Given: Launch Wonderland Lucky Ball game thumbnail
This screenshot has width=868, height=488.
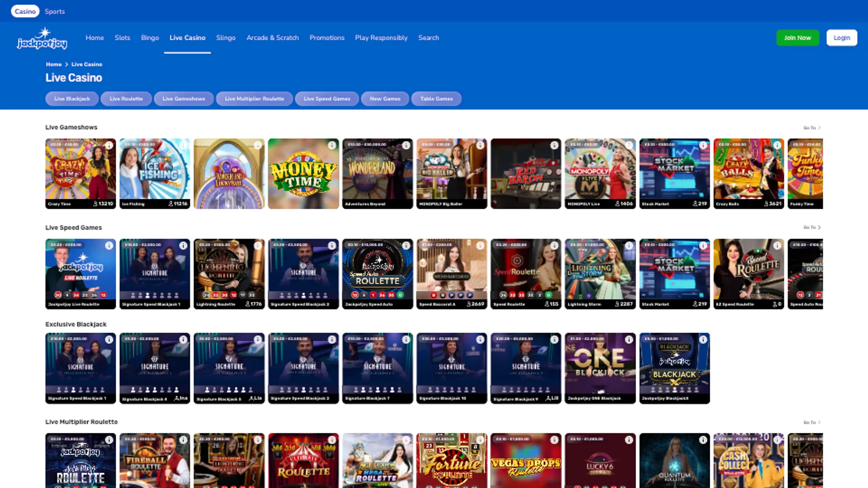Looking at the screenshot, I should click(x=229, y=174).
